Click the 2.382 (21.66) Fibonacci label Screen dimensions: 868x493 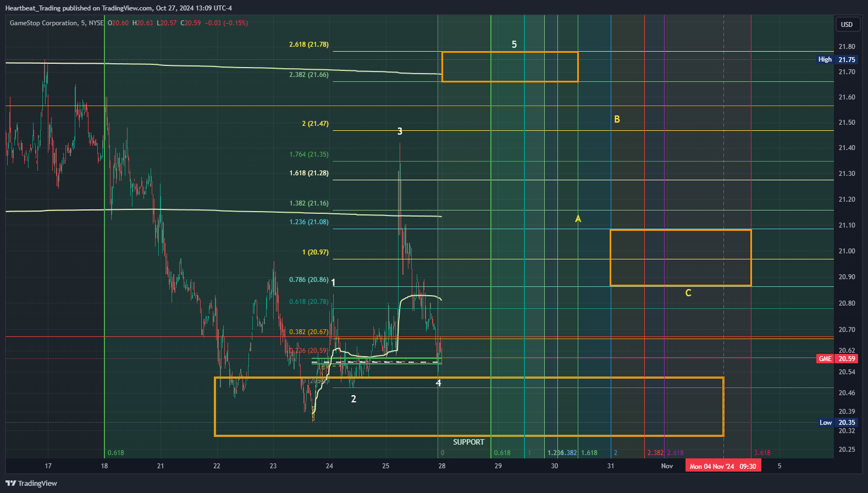point(309,75)
